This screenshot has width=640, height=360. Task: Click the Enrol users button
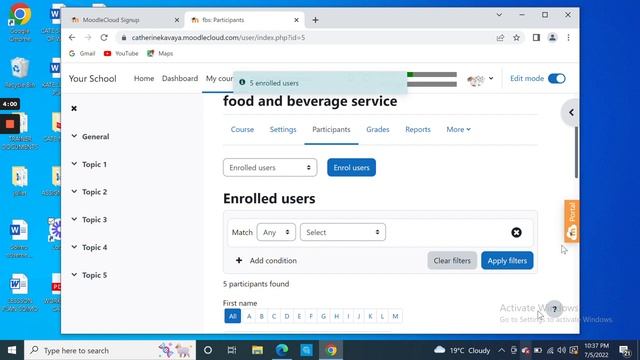[351, 167]
